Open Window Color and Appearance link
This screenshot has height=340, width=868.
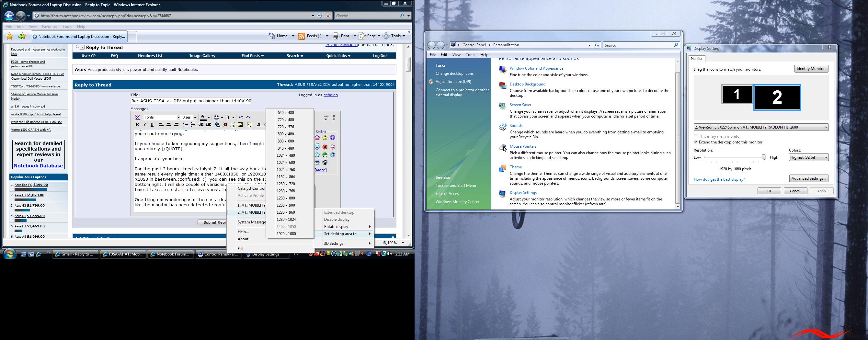[x=536, y=68]
